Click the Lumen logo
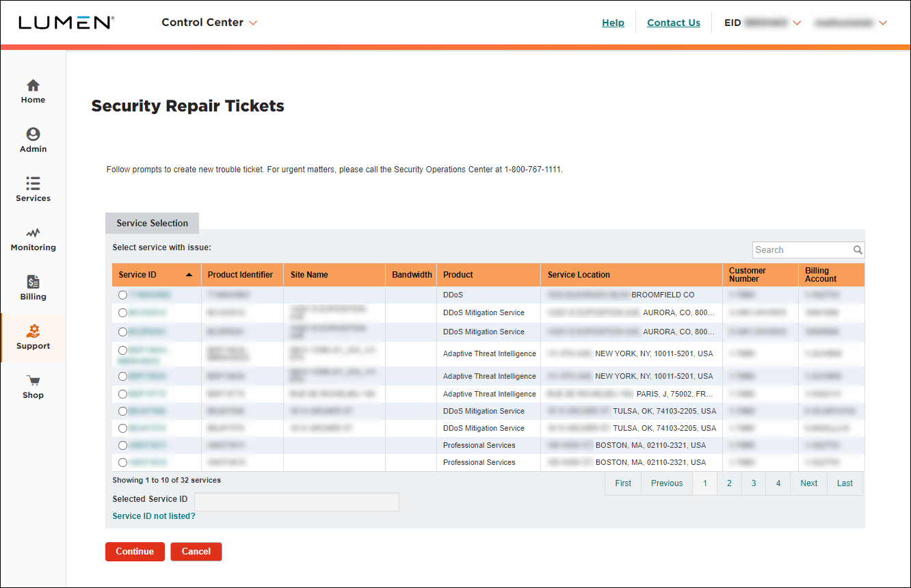 (66, 23)
